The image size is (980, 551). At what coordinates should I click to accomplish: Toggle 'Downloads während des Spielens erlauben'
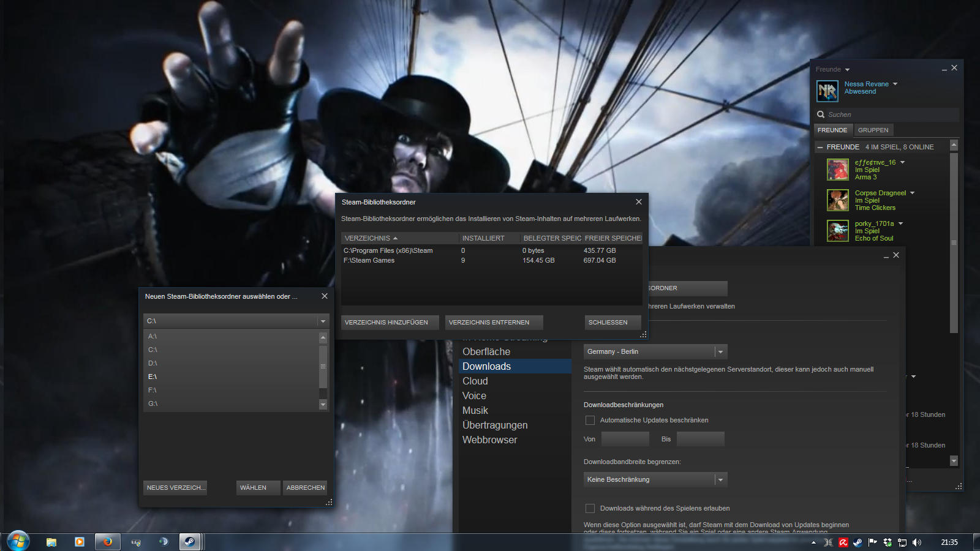tap(590, 508)
